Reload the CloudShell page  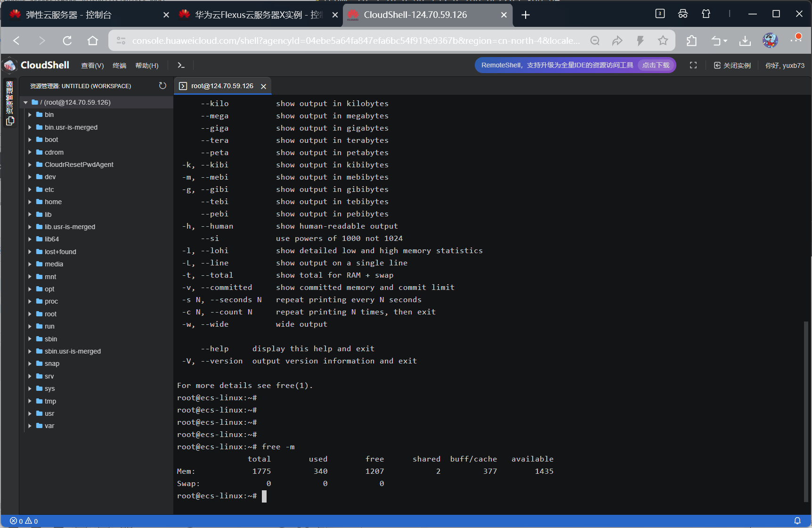67,41
